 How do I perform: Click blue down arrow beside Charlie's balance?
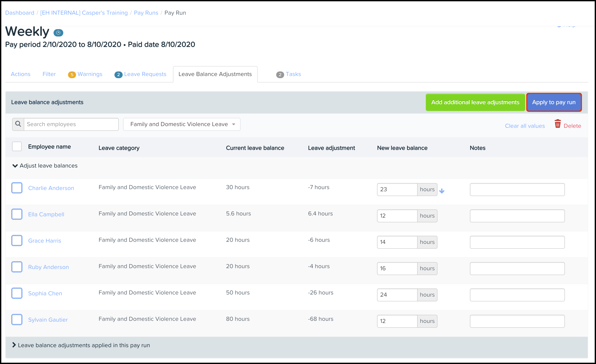(x=442, y=191)
